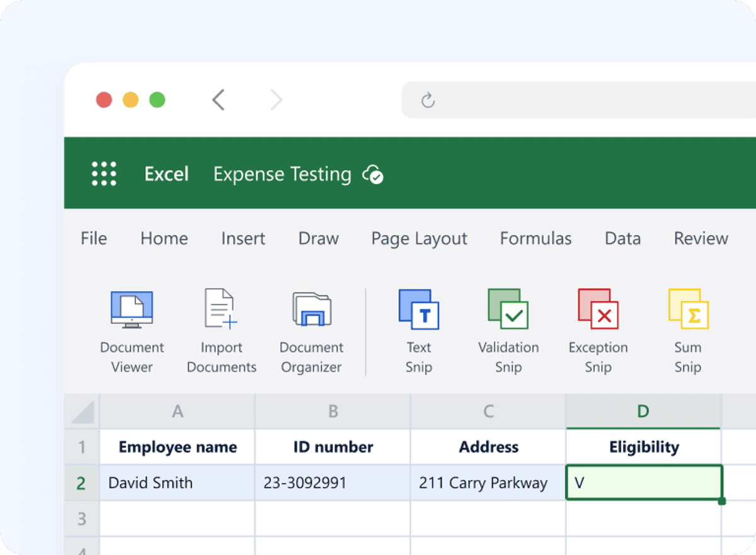Select column D header Eligibility
The image size is (756, 555).
[643, 411]
